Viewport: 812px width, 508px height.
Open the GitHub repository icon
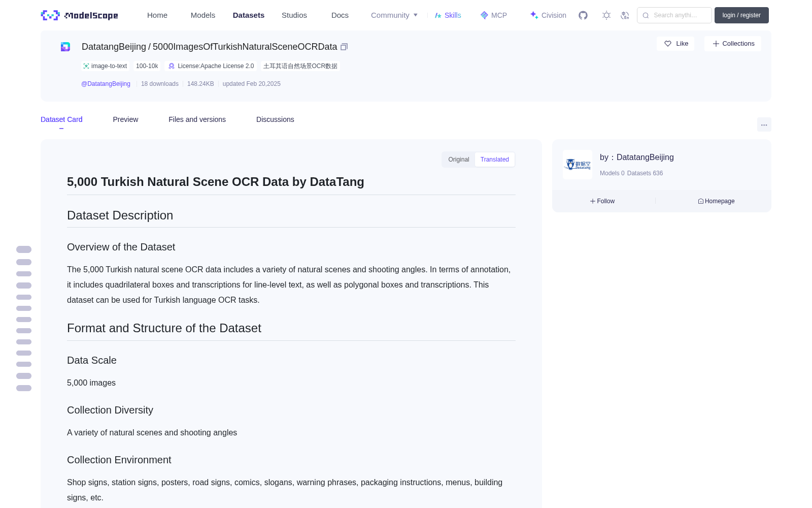(583, 15)
